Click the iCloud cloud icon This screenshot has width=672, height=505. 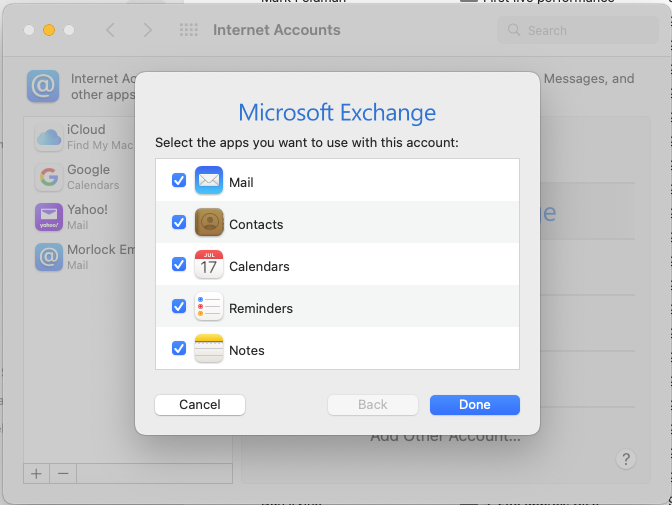tap(49, 137)
